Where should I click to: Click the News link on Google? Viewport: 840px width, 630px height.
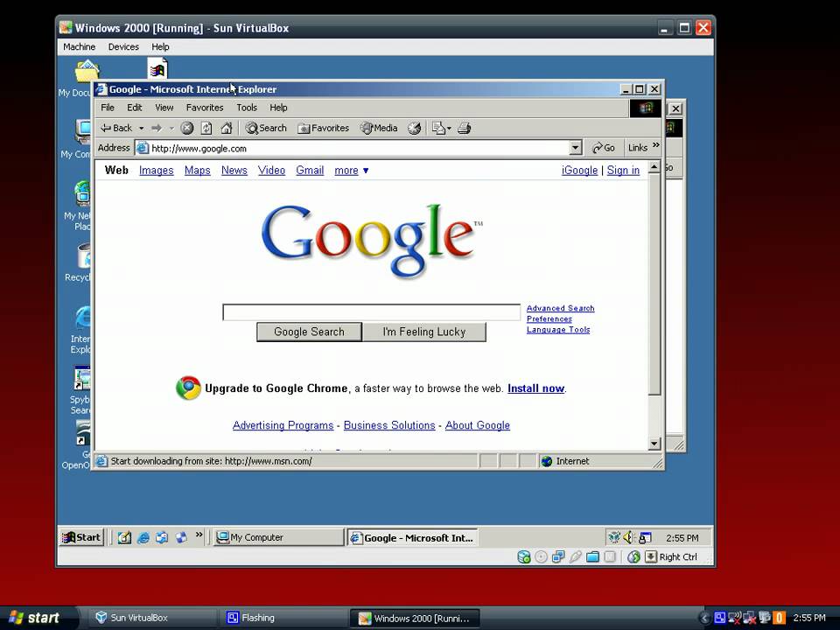coord(234,171)
